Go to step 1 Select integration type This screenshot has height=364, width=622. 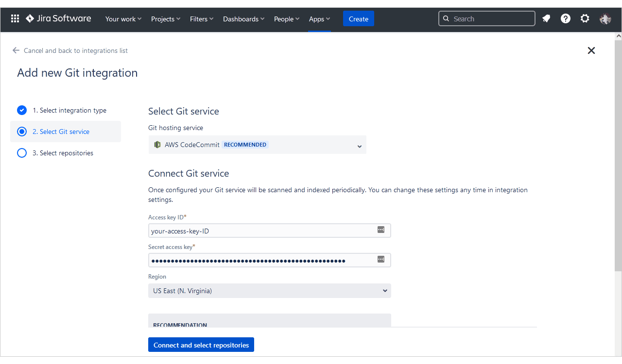69,110
